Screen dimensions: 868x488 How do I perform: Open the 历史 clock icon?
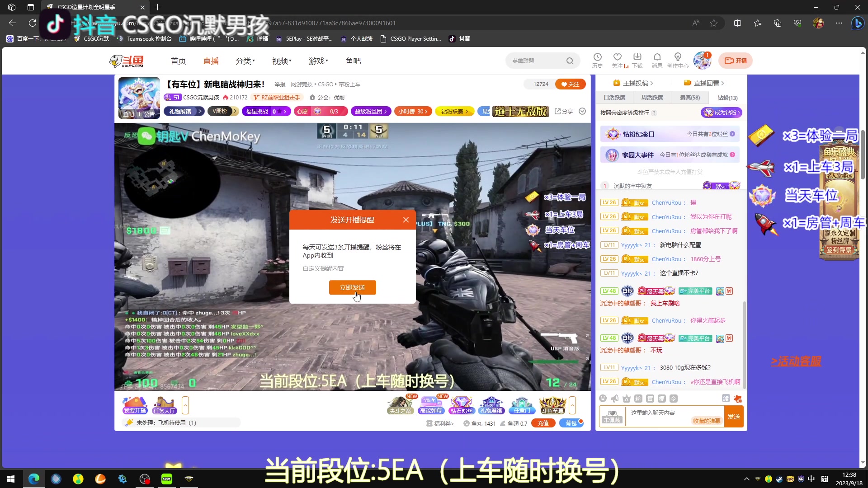point(597,60)
